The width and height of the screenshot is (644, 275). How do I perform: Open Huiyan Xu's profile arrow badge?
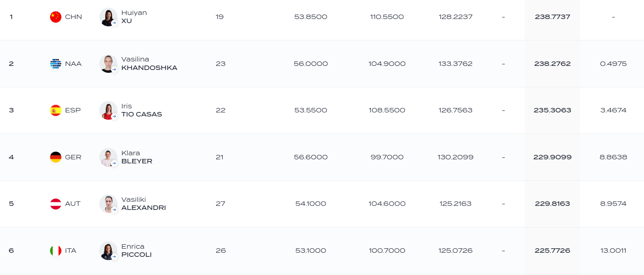coord(114,23)
